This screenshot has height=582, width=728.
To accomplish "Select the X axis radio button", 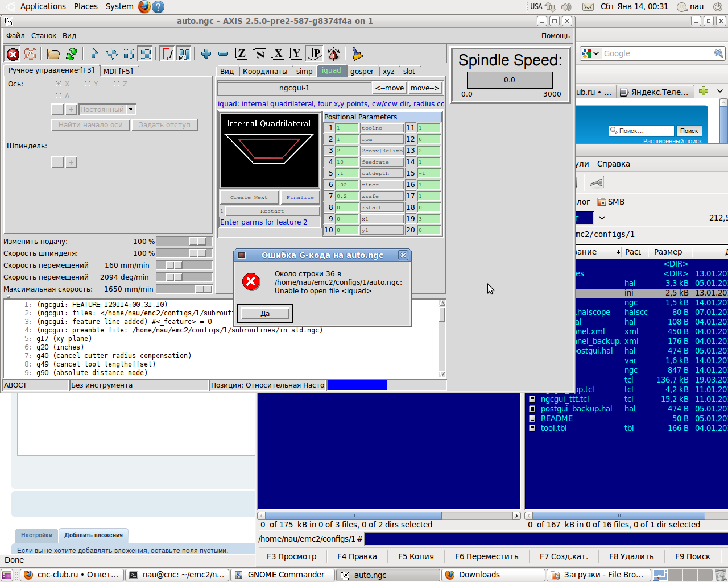I will pos(59,84).
